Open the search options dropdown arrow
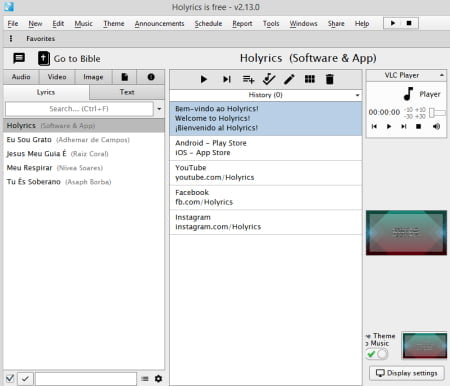The width and height of the screenshot is (450, 386). click(159, 109)
